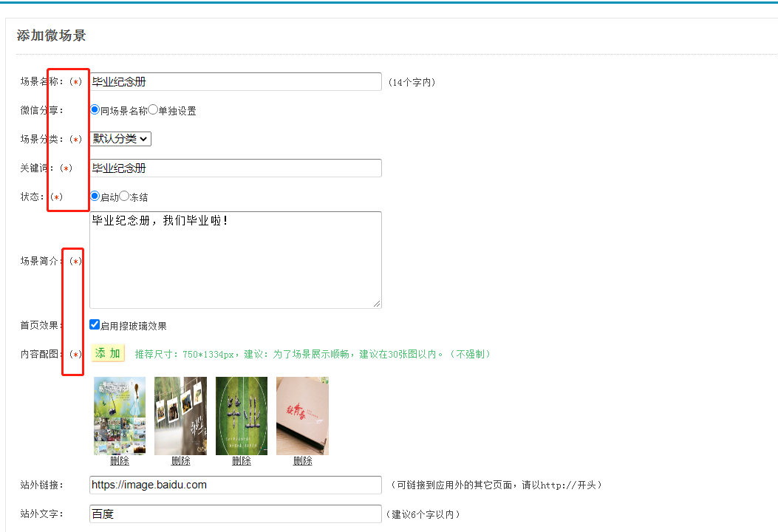The image size is (778, 532).
Task: Click inside the 场景简介 text area
Action: [x=235, y=259]
